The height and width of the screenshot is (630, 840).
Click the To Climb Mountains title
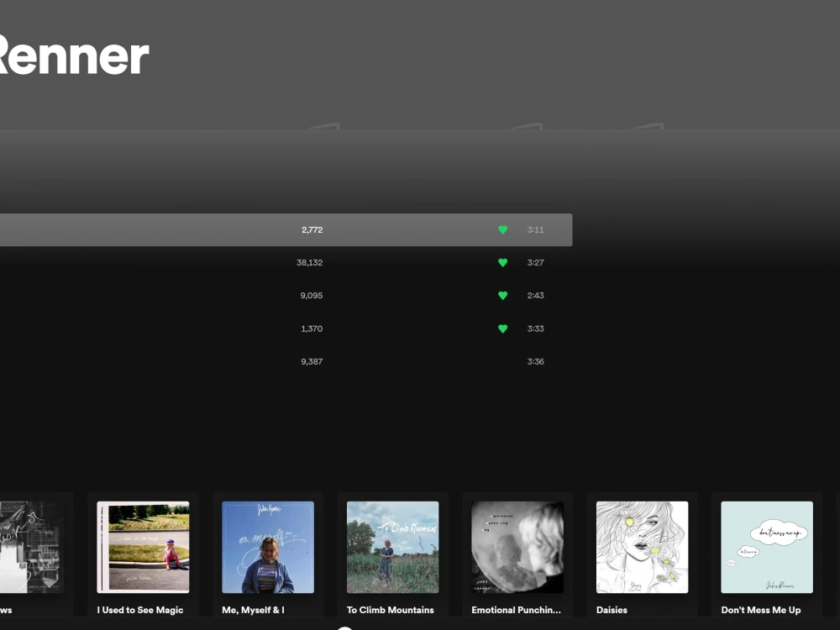(x=390, y=610)
